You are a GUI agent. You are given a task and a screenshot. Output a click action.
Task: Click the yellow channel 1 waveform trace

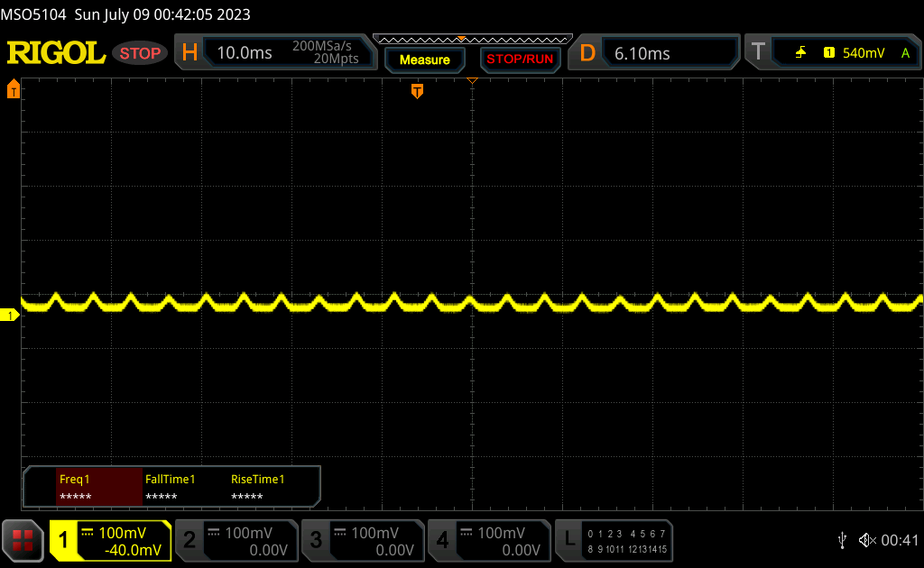pos(472,303)
